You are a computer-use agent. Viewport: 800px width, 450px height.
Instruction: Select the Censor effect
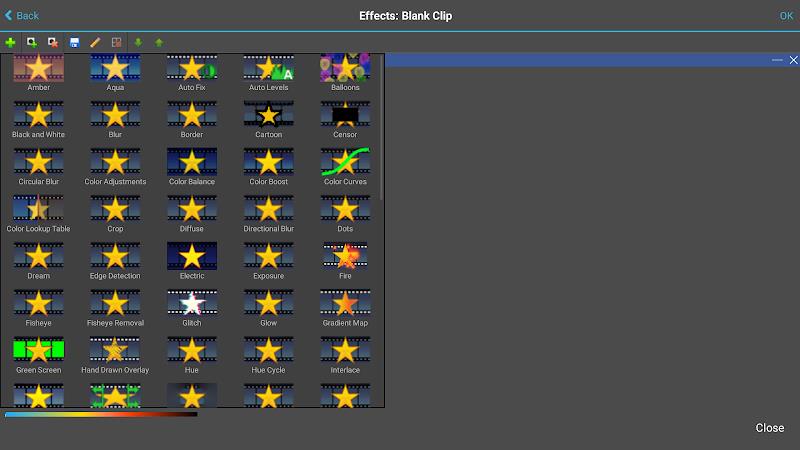(x=345, y=120)
